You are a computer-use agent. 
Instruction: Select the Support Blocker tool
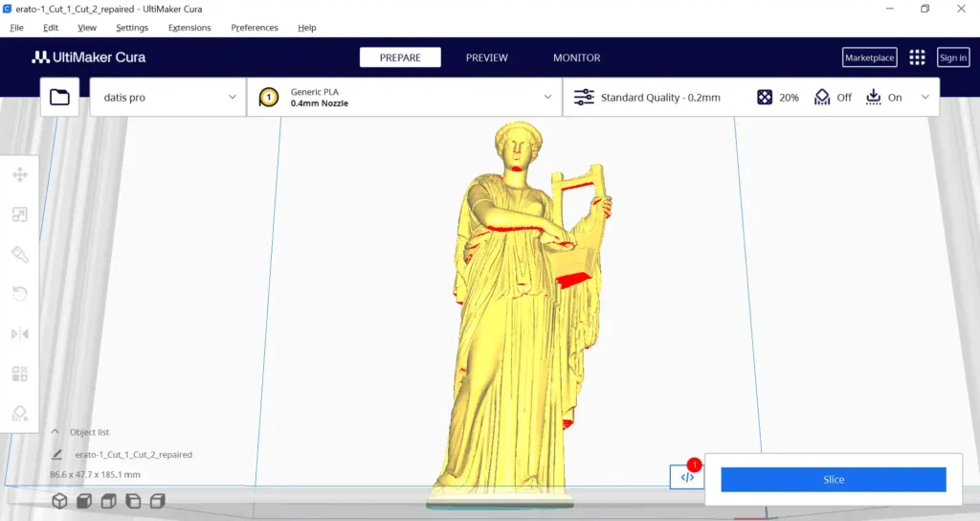coord(20,414)
